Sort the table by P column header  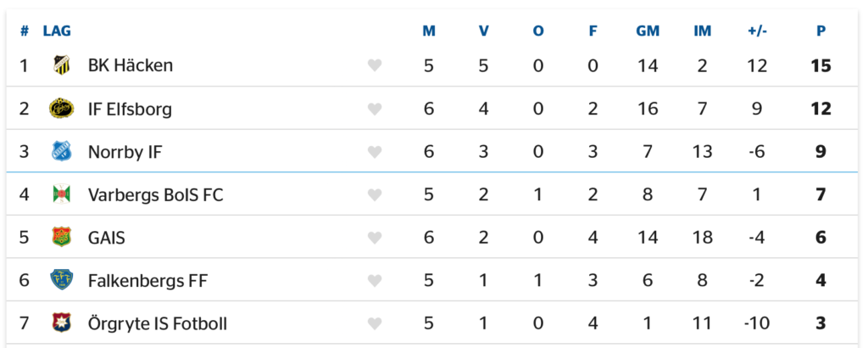pos(821,31)
